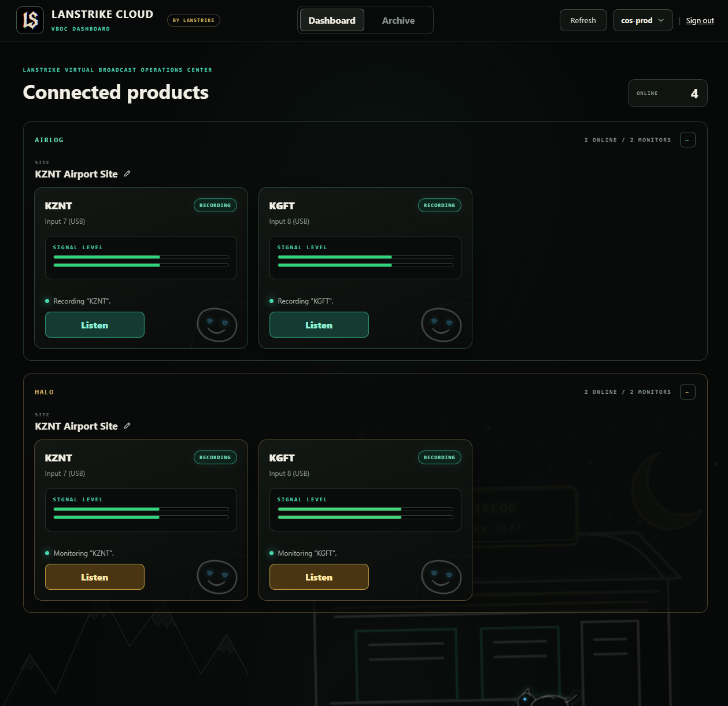Click HALO KZNT signal level meter
This screenshot has width=728, height=706.
click(x=141, y=509)
